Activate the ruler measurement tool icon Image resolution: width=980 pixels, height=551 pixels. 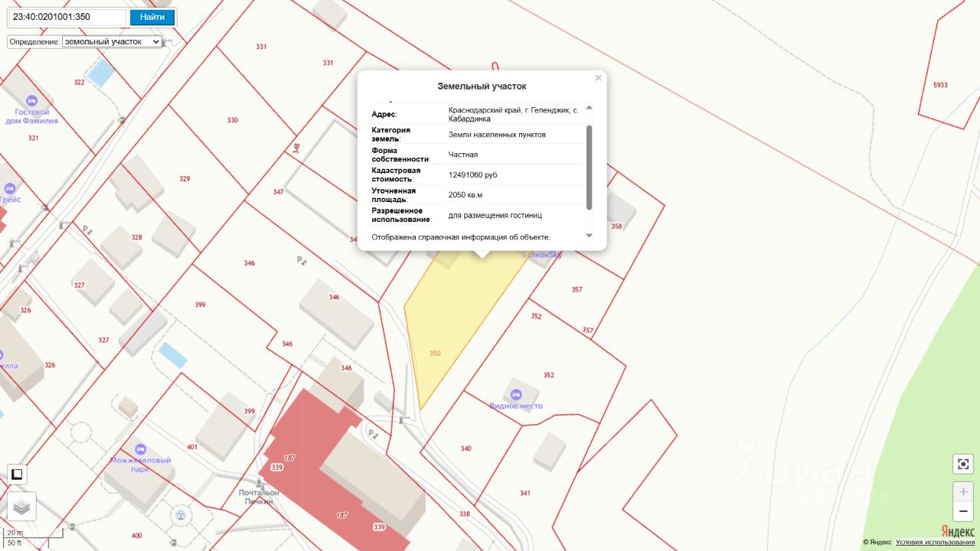(16, 474)
